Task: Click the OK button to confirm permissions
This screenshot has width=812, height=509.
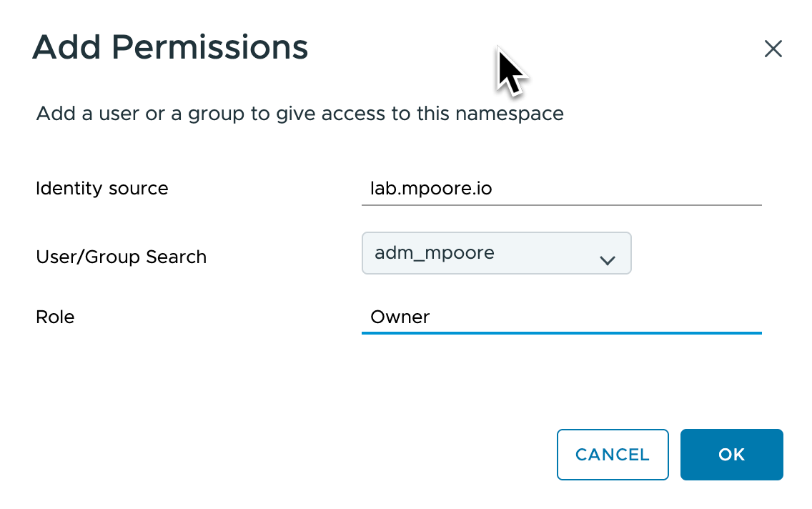Action: tap(731, 455)
